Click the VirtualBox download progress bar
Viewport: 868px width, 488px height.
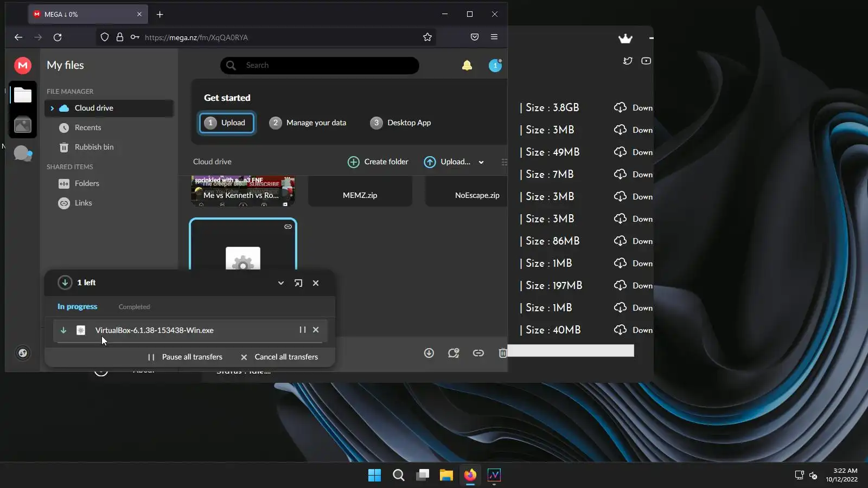tap(190, 343)
